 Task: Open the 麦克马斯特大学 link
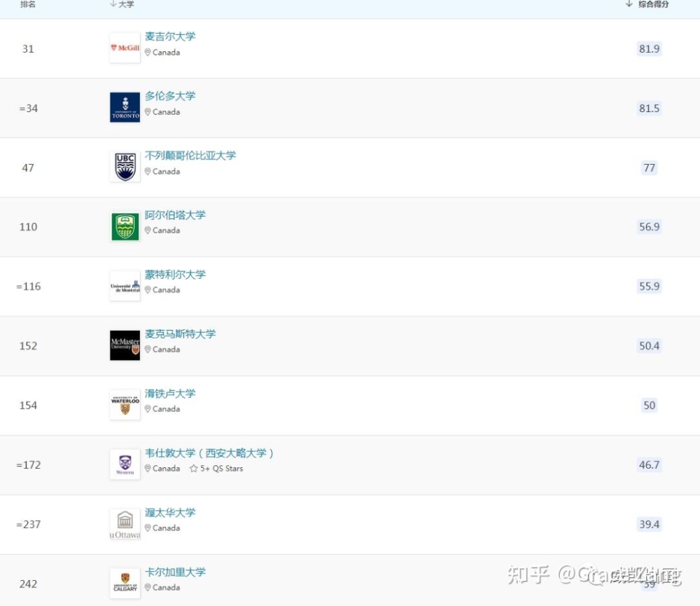click(180, 333)
